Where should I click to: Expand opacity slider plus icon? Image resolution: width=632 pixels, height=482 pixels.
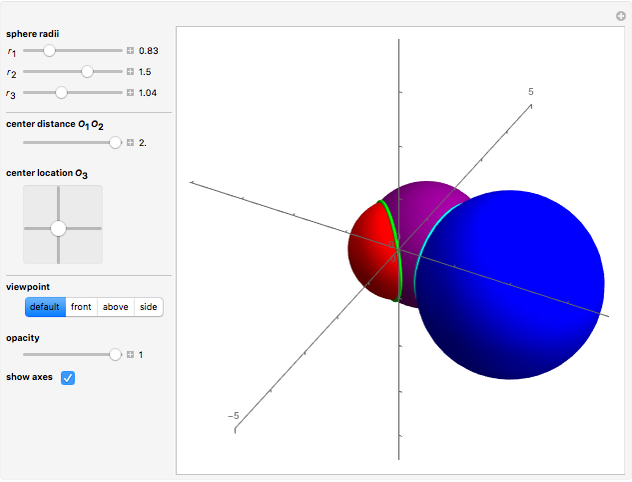130,355
